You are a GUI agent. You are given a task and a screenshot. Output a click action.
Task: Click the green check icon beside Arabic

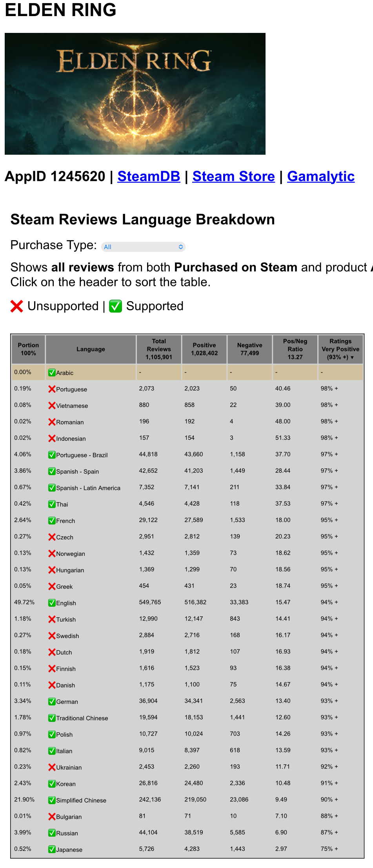point(52,373)
